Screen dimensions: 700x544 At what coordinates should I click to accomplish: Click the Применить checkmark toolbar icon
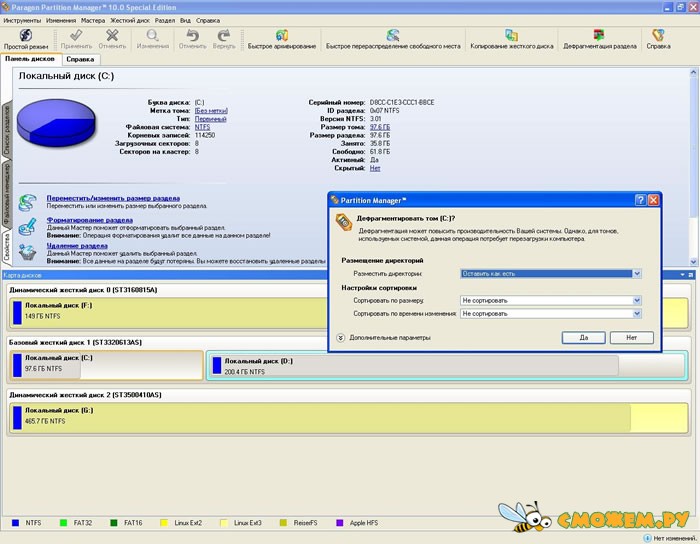(76, 35)
